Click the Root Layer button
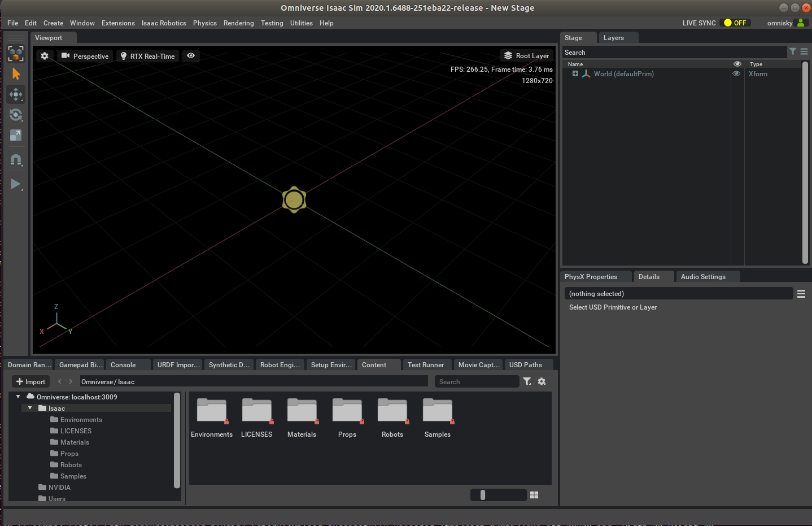 click(x=526, y=56)
